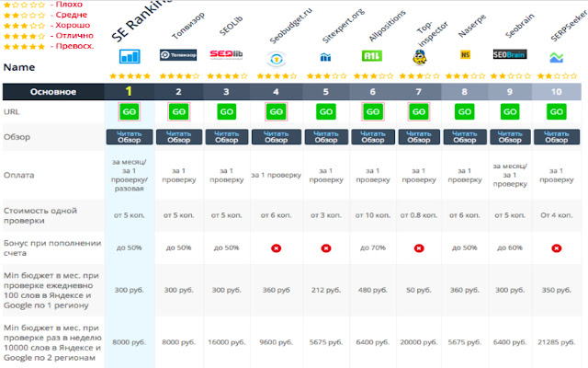Click the Top-inspector mascot icon
The height and width of the screenshot is (368, 588).
[419, 57]
